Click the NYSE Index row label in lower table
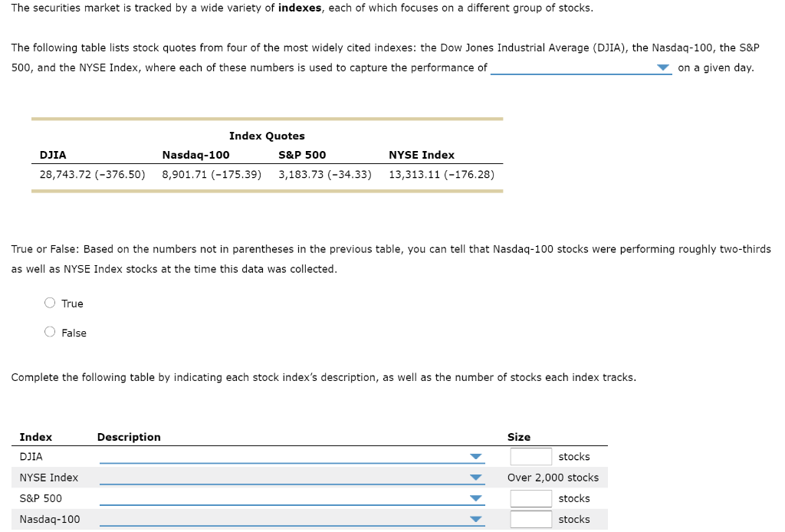Screen dimensions: 785x532 click(x=48, y=478)
